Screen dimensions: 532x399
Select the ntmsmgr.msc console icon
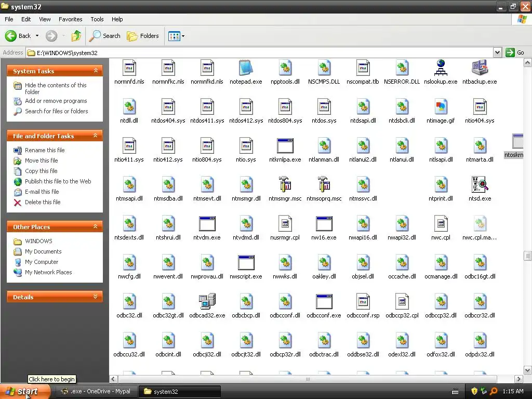(285, 184)
